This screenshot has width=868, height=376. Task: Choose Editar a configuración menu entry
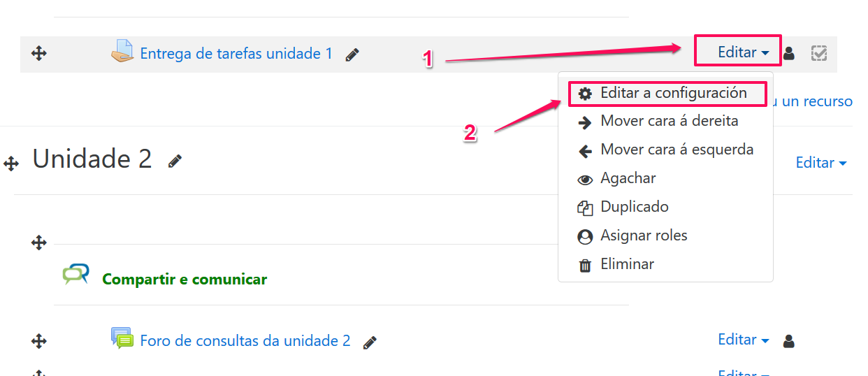coord(673,93)
